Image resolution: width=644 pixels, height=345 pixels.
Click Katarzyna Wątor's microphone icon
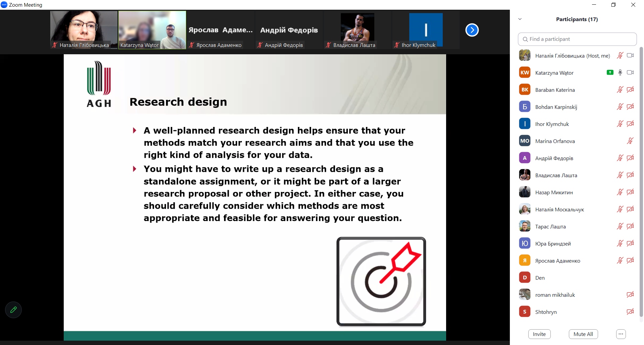(x=620, y=72)
